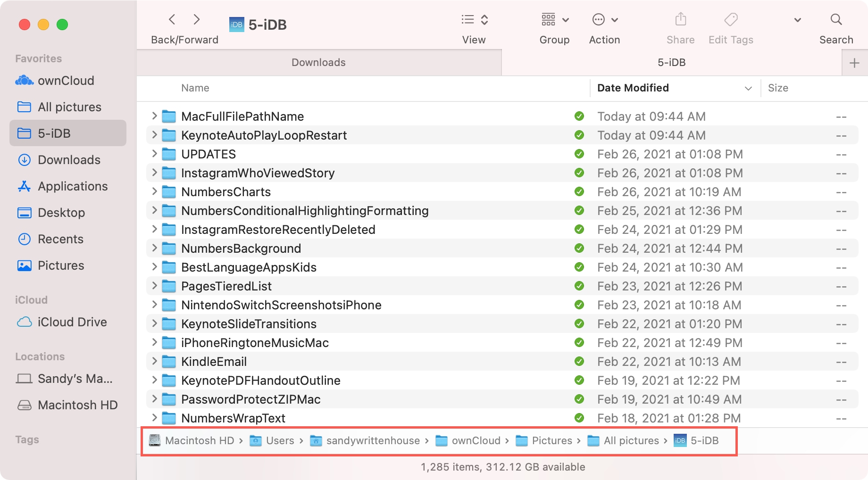This screenshot has width=868, height=480.
Task: Open the toolbar overflow chevron
Action: coord(798,20)
